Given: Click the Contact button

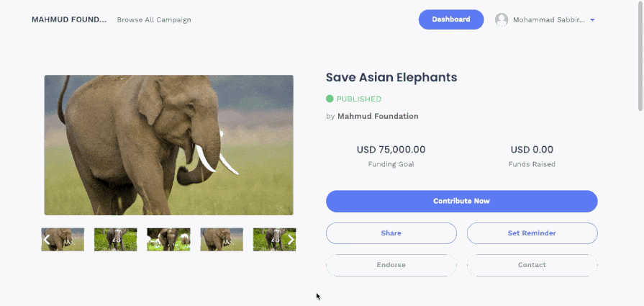Looking at the screenshot, I should point(532,265).
